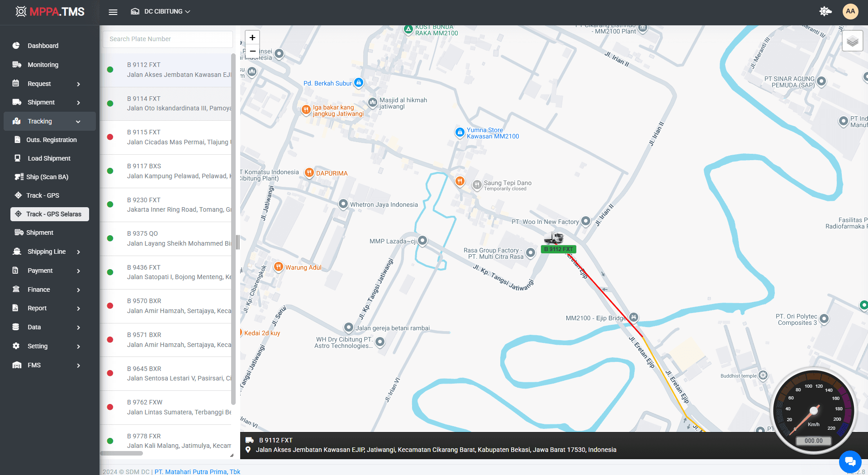This screenshot has width=868, height=475.
Task: Open Load Shipment submenu item
Action: (49, 158)
